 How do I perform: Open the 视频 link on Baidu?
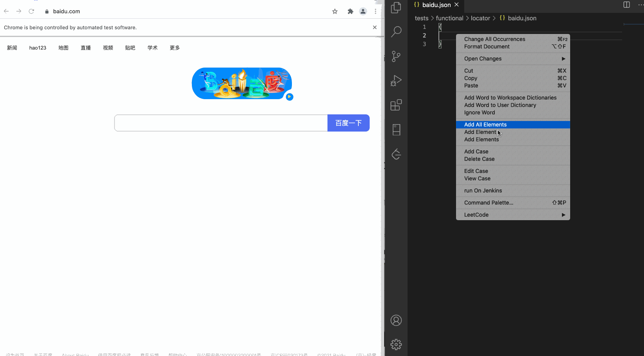(108, 48)
